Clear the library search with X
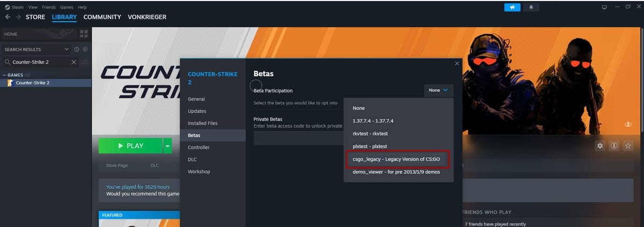644x227 pixels. point(74,62)
